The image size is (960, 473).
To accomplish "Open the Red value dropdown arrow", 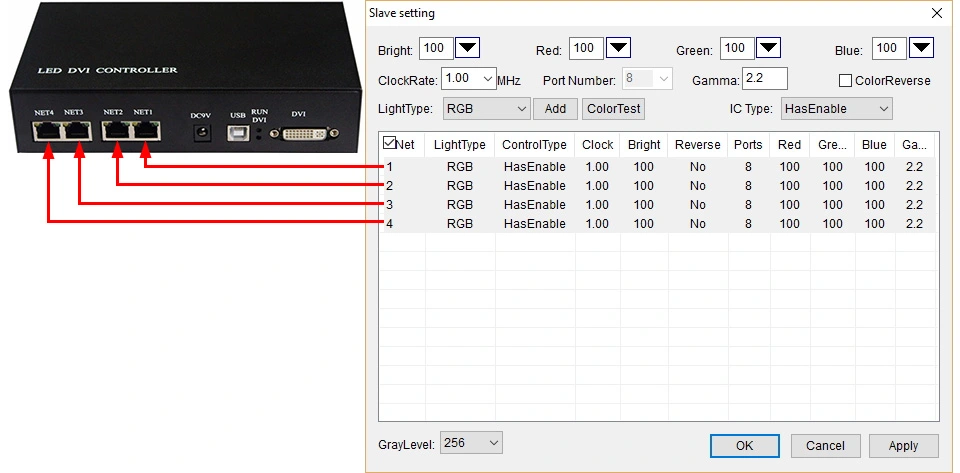I will 618,48.
